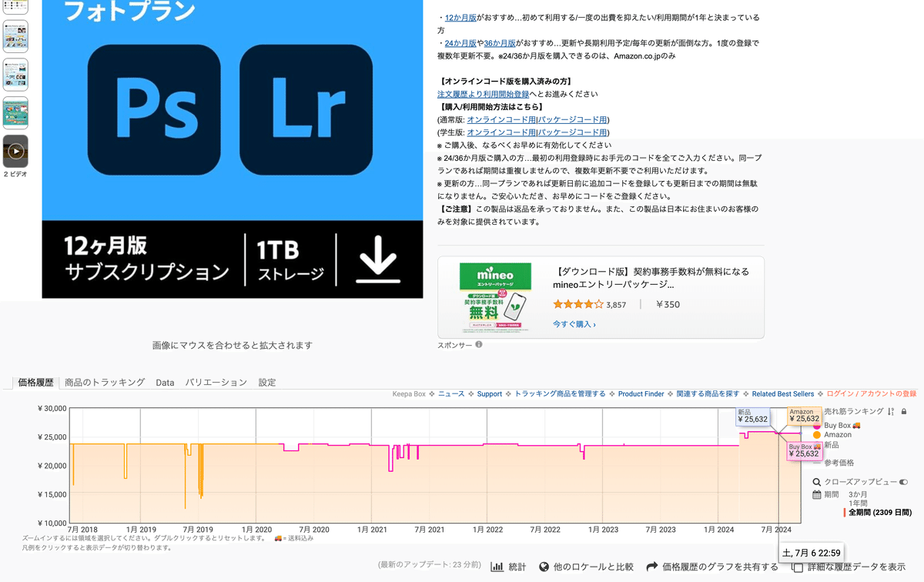Viewport: 924px width, 582px height.
Task: Open the Keepa Support link
Action: [x=490, y=394]
